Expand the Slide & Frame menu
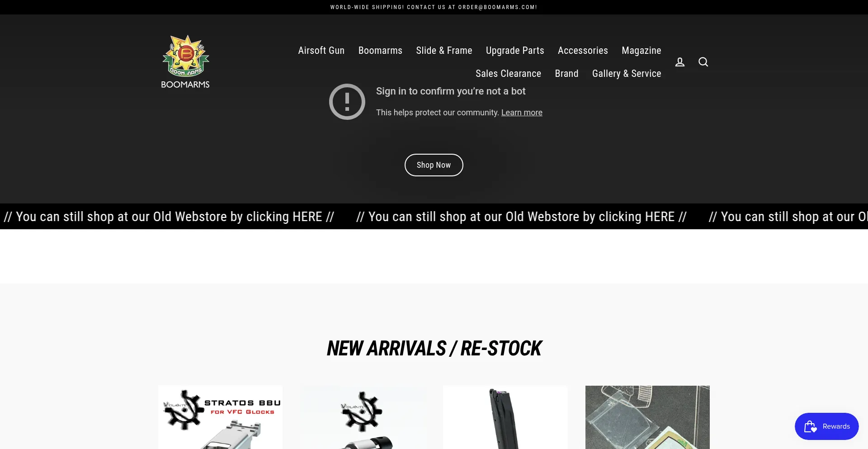868x449 pixels. point(444,51)
